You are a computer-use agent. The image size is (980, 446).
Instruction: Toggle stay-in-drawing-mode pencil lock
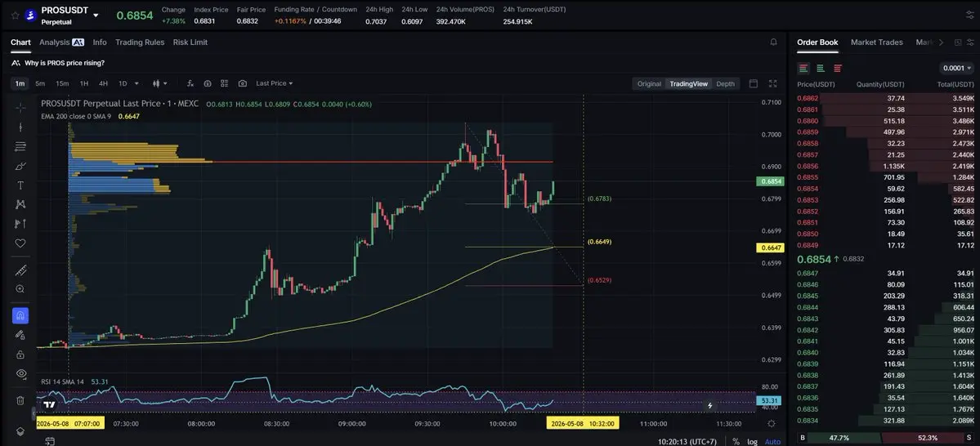coord(20,335)
